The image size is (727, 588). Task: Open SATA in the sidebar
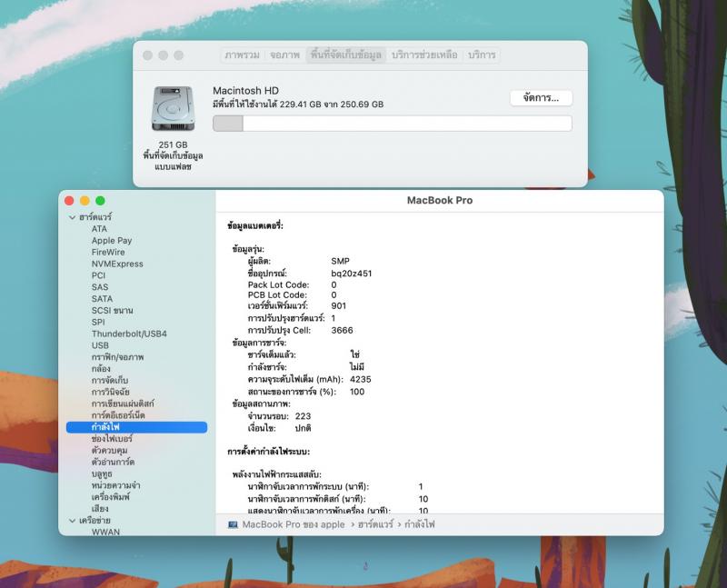(102, 299)
